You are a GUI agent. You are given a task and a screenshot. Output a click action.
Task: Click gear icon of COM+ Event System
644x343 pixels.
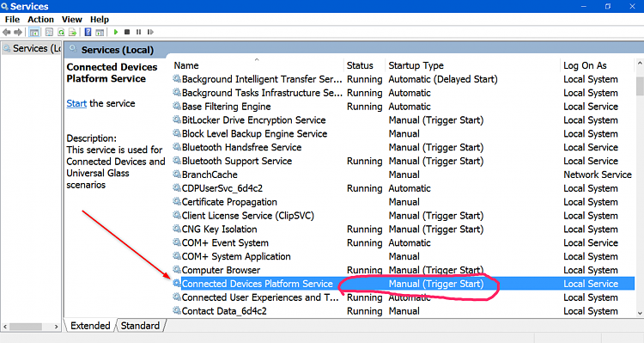pos(177,242)
